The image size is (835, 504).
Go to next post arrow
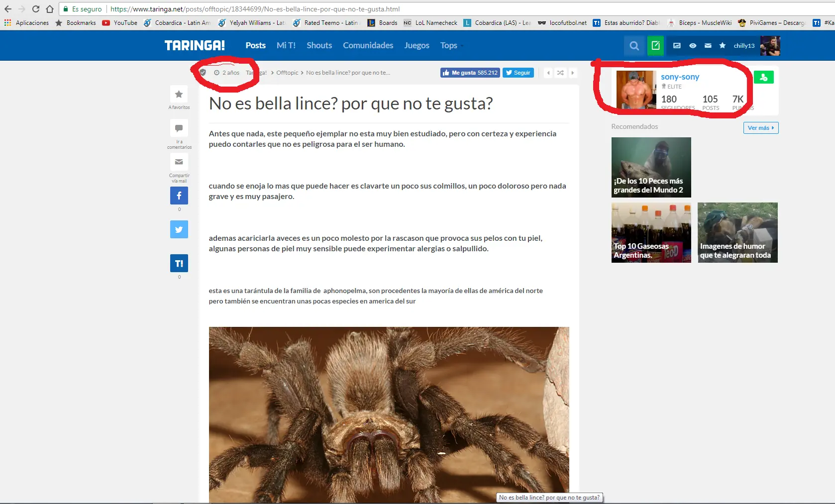click(572, 73)
